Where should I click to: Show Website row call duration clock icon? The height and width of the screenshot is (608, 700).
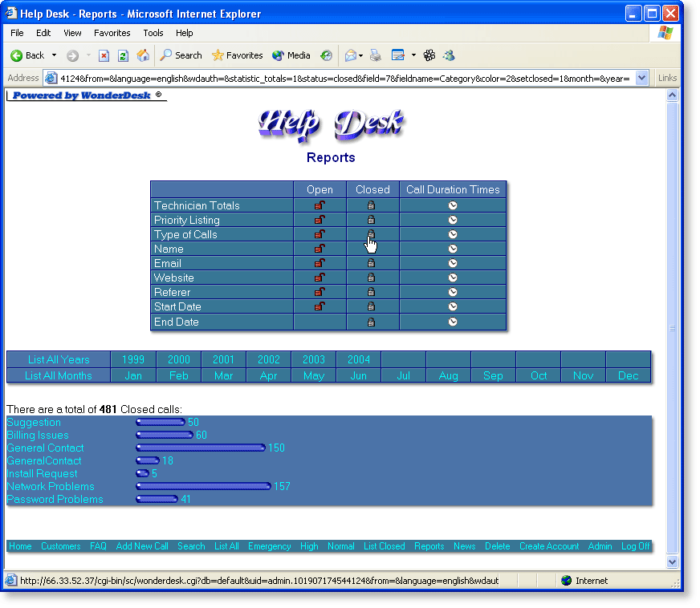click(453, 278)
